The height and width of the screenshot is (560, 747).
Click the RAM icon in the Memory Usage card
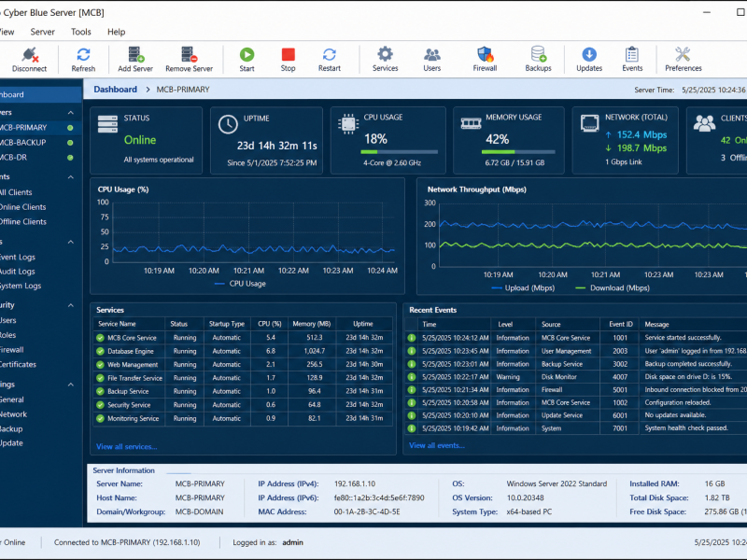tap(471, 123)
